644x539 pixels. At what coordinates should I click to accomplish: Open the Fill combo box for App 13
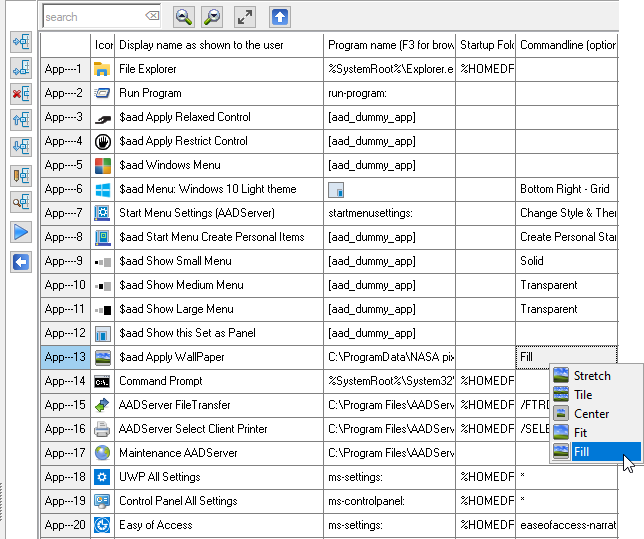(x=566, y=357)
